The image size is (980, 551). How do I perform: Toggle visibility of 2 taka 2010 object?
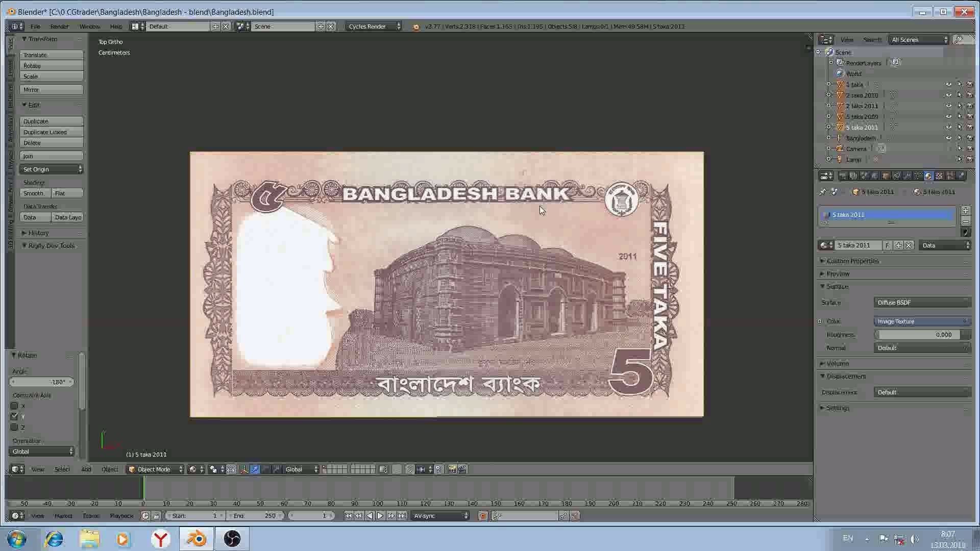948,95
